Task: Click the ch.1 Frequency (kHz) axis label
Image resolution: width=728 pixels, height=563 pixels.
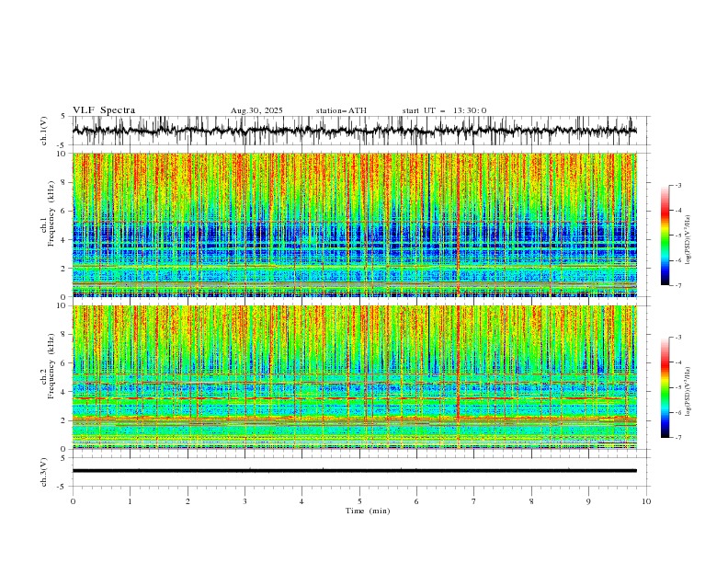Action: pos(47,224)
